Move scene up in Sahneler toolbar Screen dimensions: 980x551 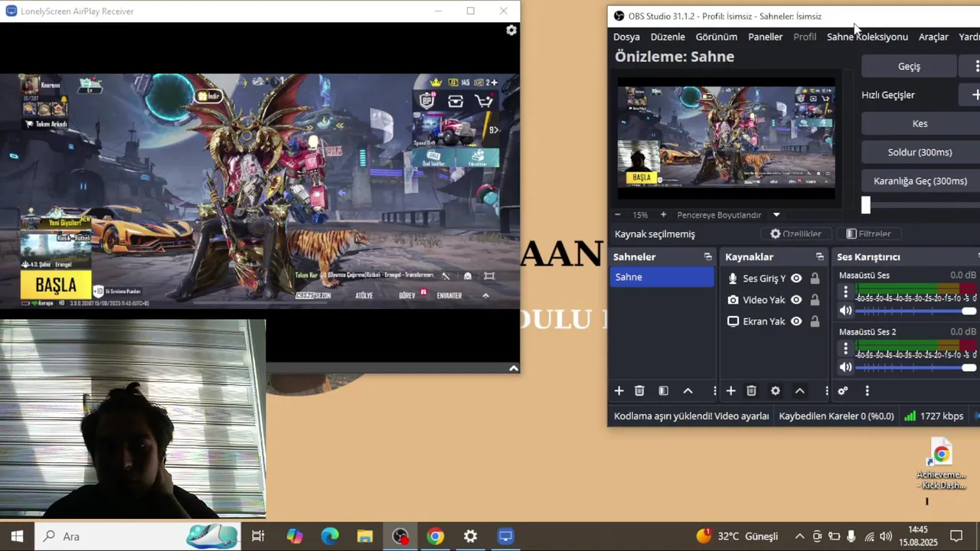pos(688,391)
